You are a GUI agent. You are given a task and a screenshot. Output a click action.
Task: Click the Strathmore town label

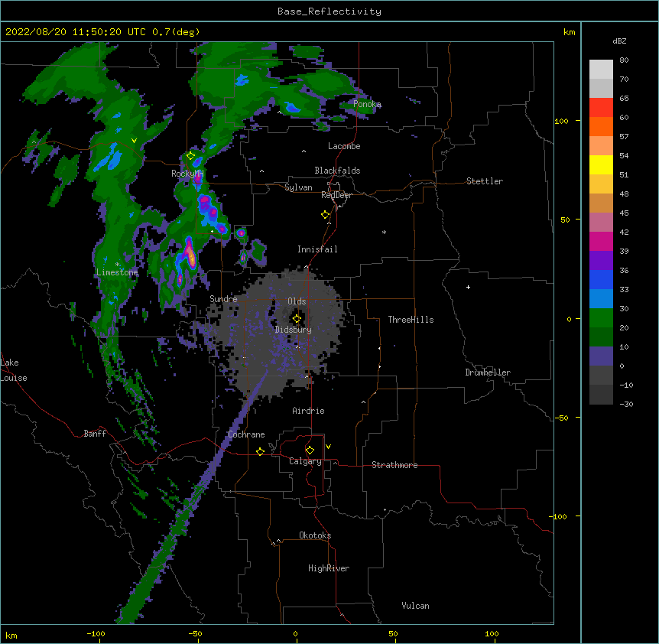point(394,465)
